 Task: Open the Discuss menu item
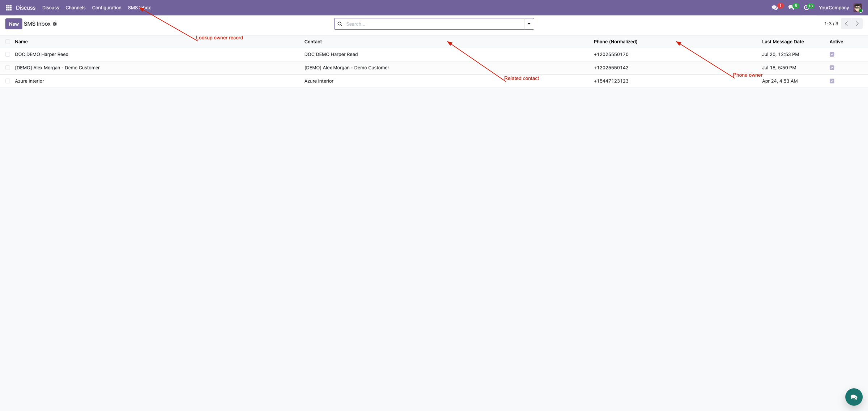[51, 8]
